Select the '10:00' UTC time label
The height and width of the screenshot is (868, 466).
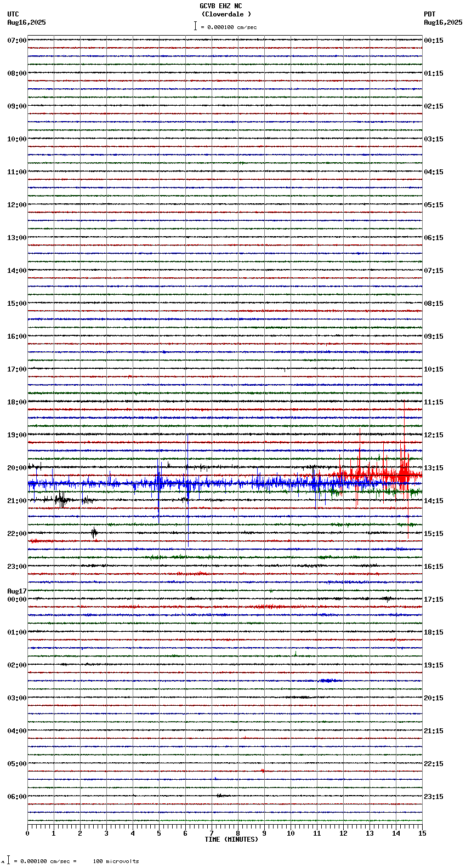pyautogui.click(x=17, y=139)
